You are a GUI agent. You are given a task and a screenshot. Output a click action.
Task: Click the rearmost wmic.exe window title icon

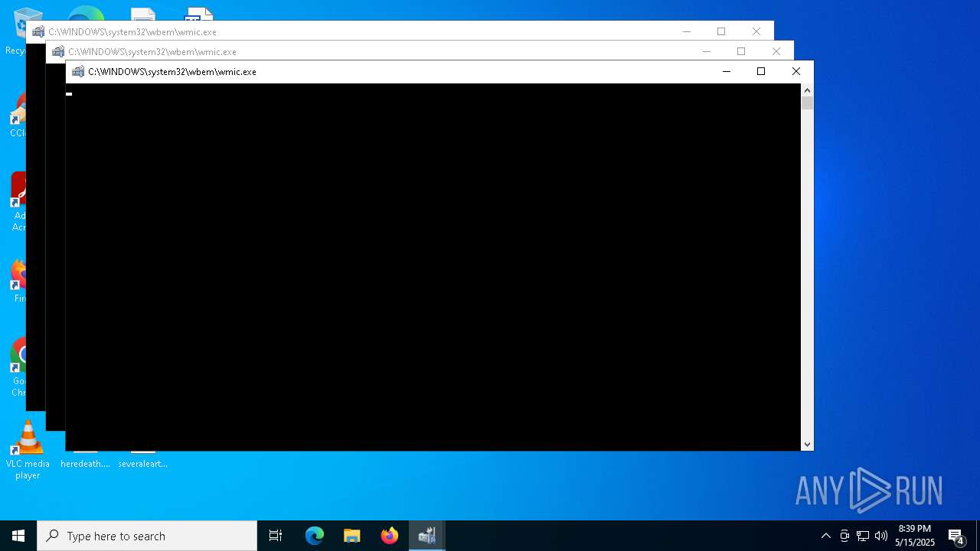point(38,32)
